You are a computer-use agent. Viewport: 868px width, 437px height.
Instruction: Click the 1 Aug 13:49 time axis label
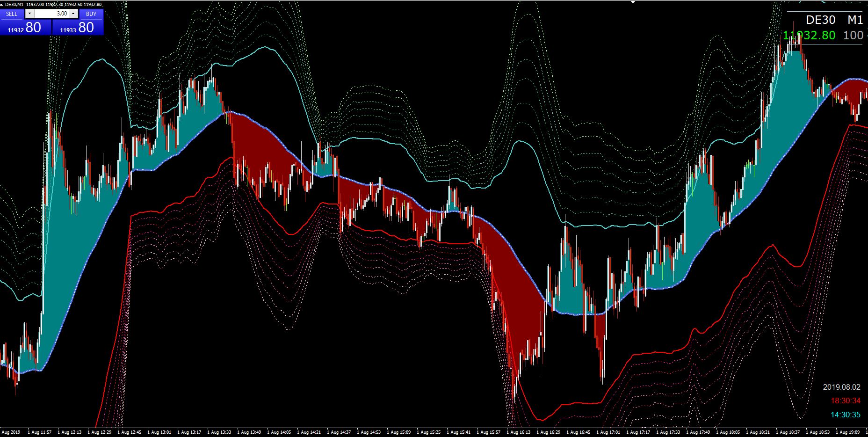(249, 432)
